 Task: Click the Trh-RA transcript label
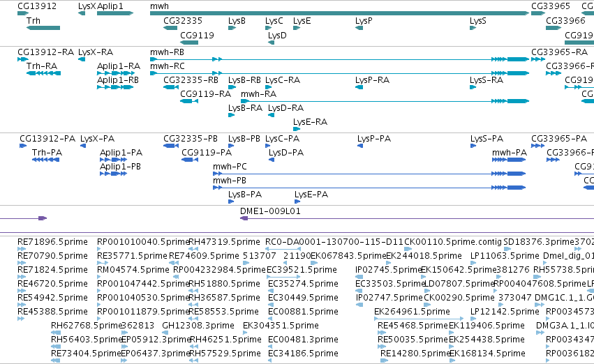click(x=42, y=66)
